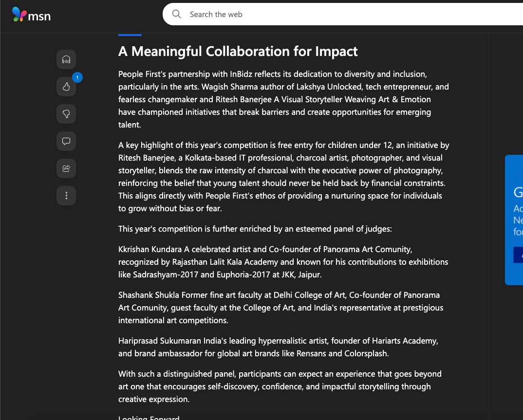Screen dimensions: 523x420
Task: Click the paragraph starting "A key highlight"
Action: point(283,177)
